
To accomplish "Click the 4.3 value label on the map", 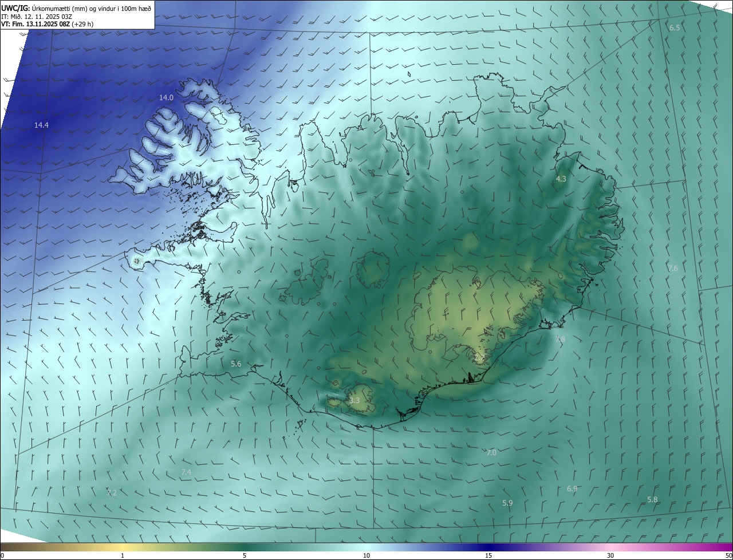I will (561, 179).
